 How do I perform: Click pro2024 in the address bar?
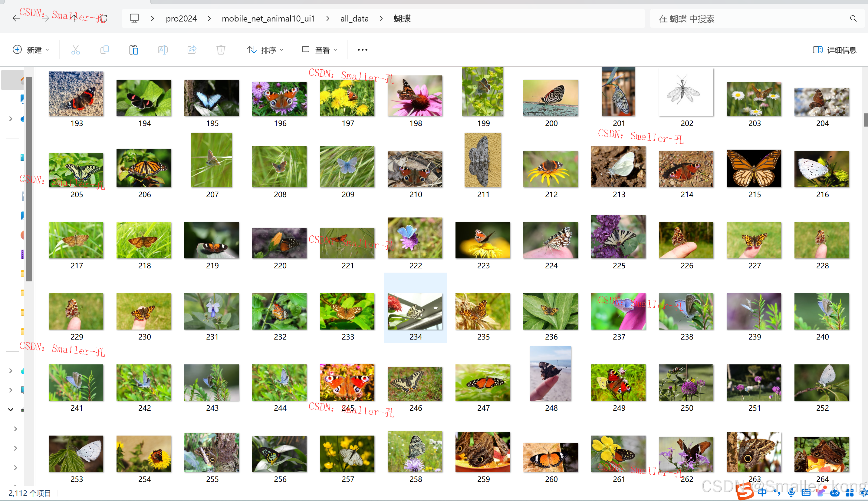pos(181,18)
